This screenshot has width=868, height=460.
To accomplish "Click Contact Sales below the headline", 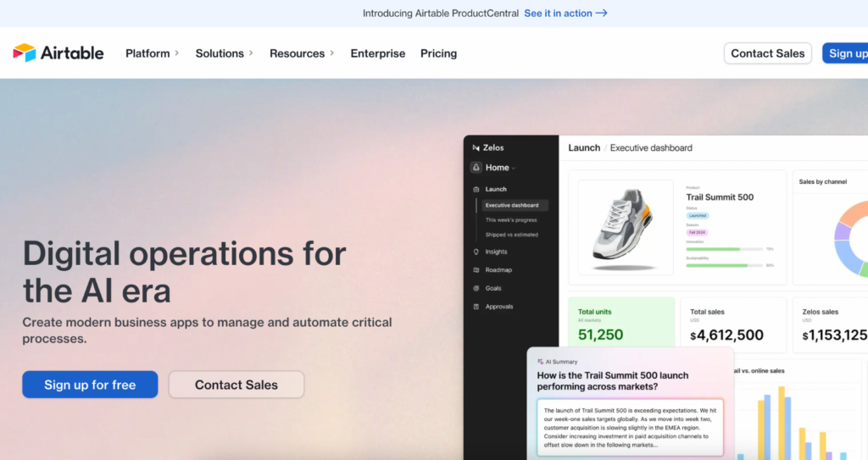I will [x=236, y=385].
